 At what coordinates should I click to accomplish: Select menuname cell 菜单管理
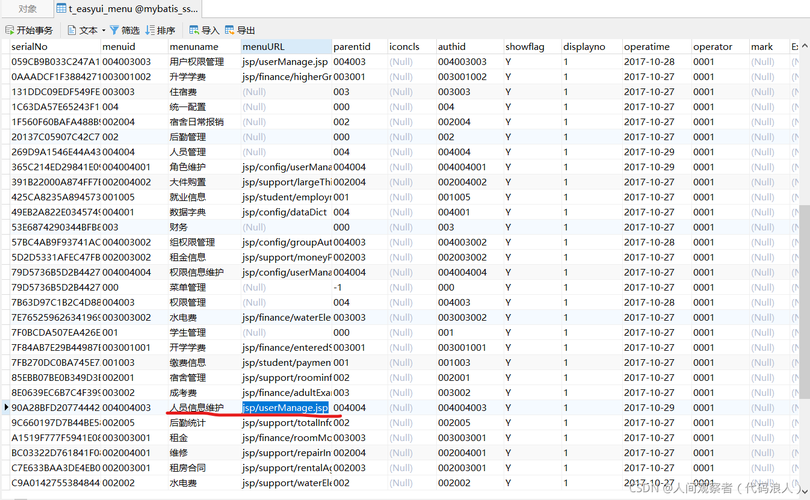point(205,287)
